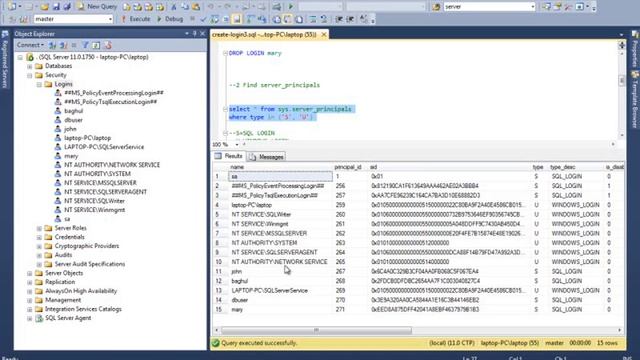The height and width of the screenshot is (360, 640).
Task: Switch to create-login3.sql document tab
Action: 264,35
